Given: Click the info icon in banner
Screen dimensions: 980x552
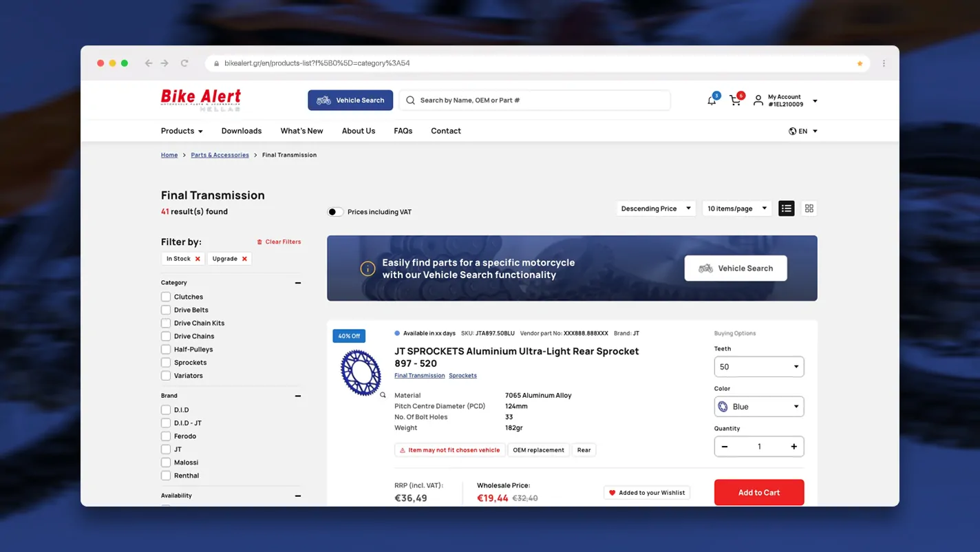Looking at the screenshot, I should pos(367,268).
